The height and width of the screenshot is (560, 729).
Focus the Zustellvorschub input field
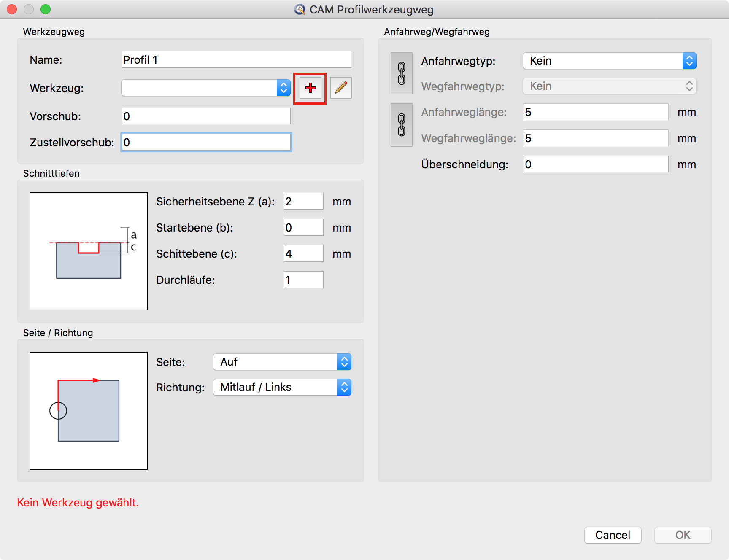pos(206,143)
